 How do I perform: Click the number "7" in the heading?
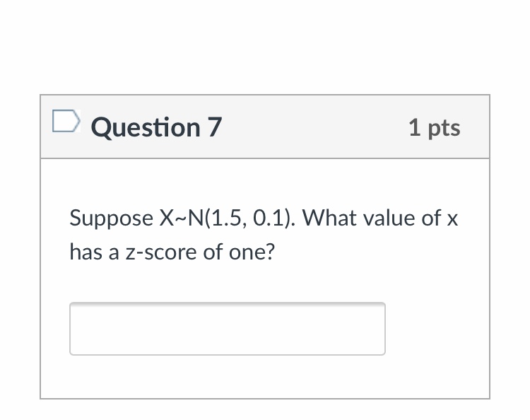click(x=214, y=127)
